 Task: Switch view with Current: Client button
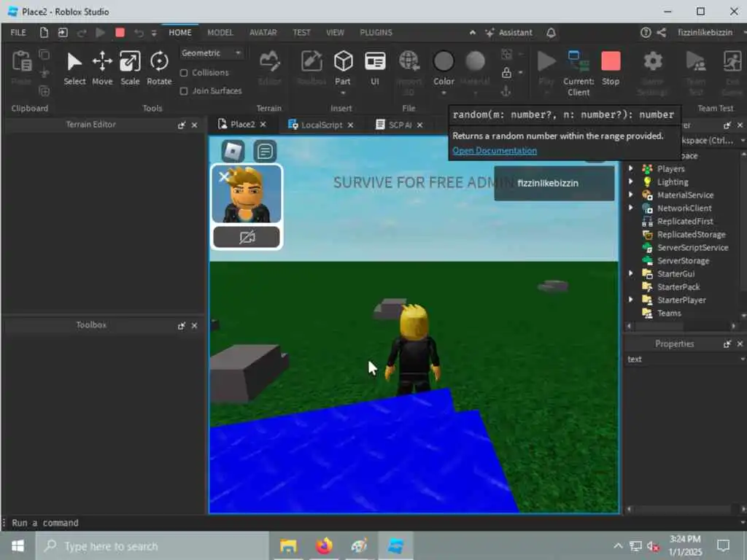click(578, 73)
